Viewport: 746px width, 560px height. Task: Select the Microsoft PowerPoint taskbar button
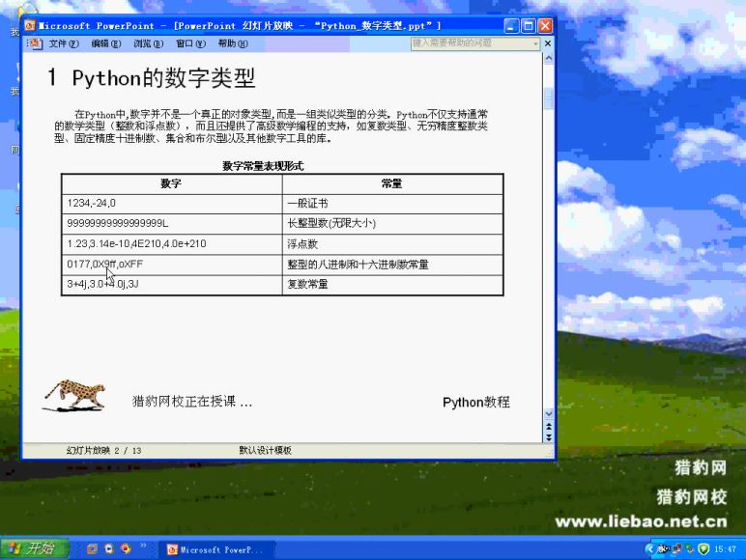(x=219, y=549)
